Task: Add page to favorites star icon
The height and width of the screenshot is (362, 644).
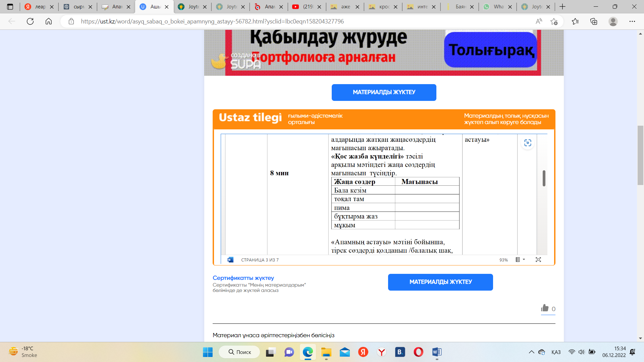Action: pyautogui.click(x=554, y=21)
